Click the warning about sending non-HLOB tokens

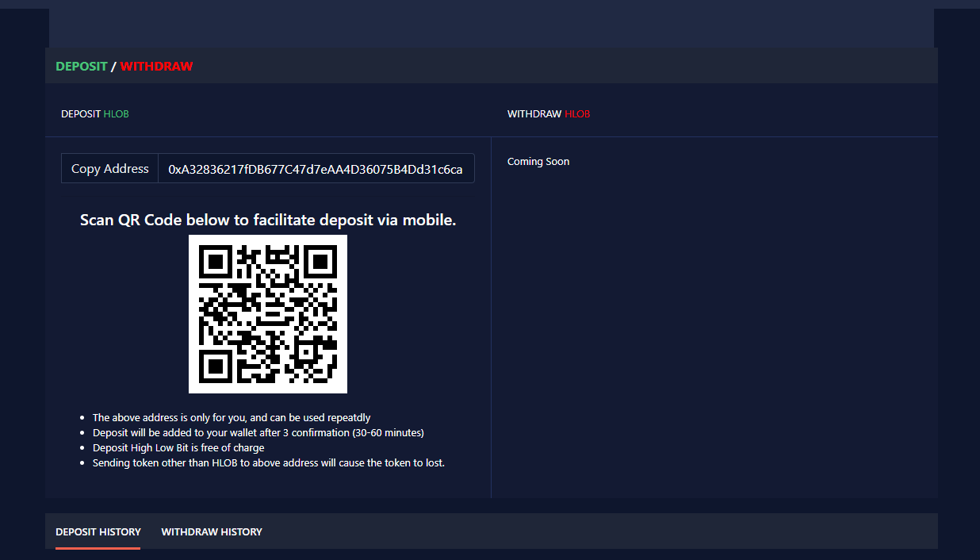click(269, 462)
